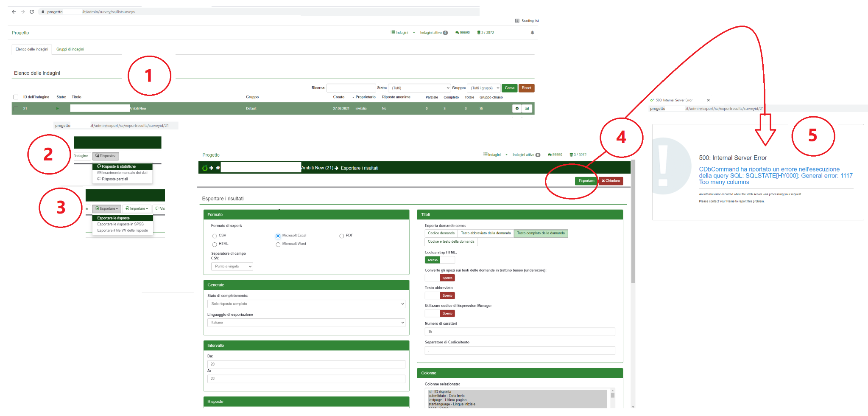Switch to Gruppi di indagini tab

tap(70, 49)
